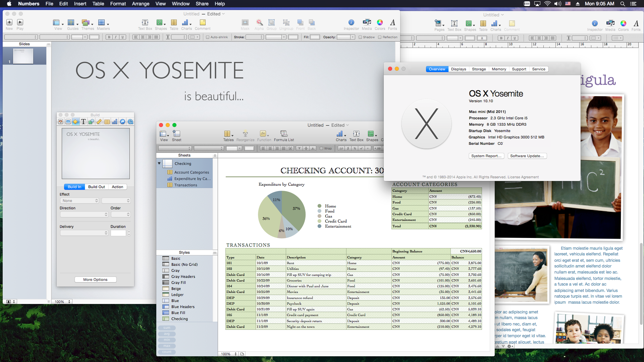The image size is (644, 362).
Task: Open the Slide inspector in Build panel
Action: 68,122
